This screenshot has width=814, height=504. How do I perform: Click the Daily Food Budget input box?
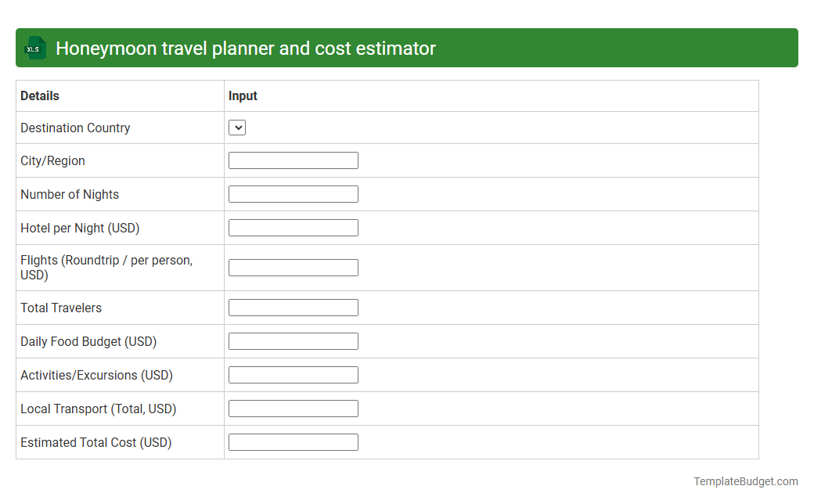[293, 340]
